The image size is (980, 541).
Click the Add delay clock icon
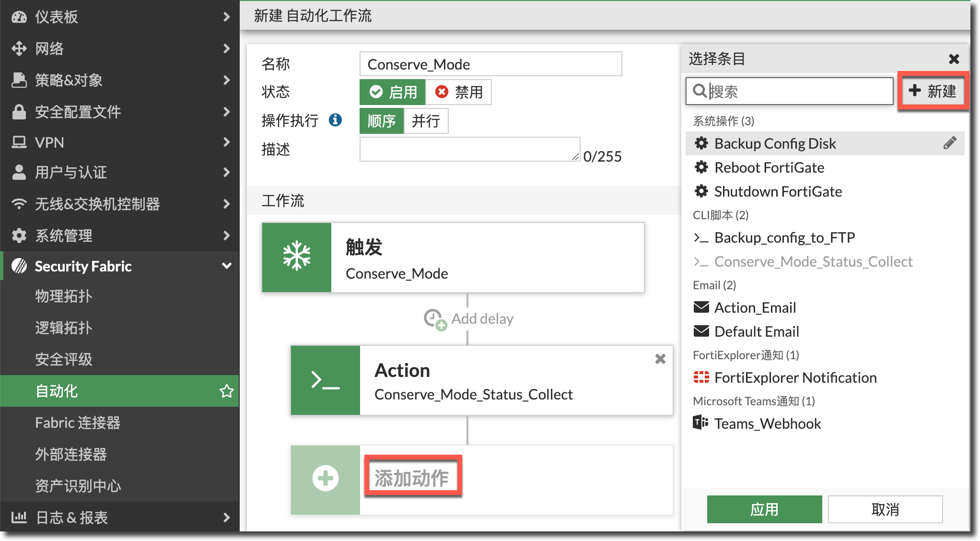coord(434,319)
